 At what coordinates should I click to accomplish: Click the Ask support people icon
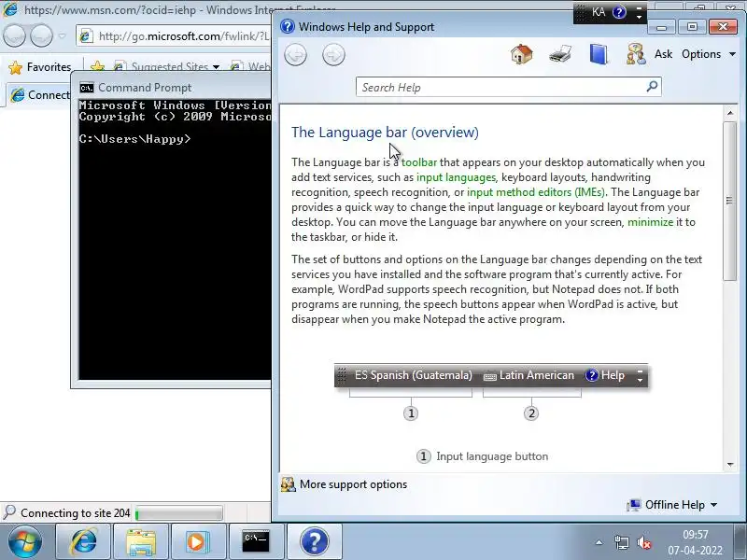tap(636, 54)
